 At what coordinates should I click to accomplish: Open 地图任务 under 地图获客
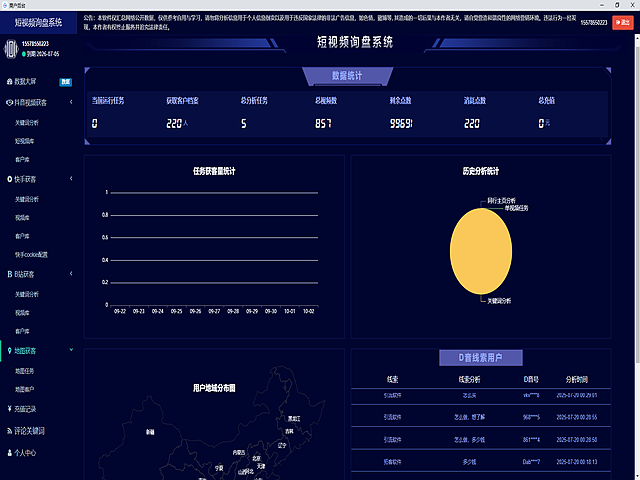point(25,371)
